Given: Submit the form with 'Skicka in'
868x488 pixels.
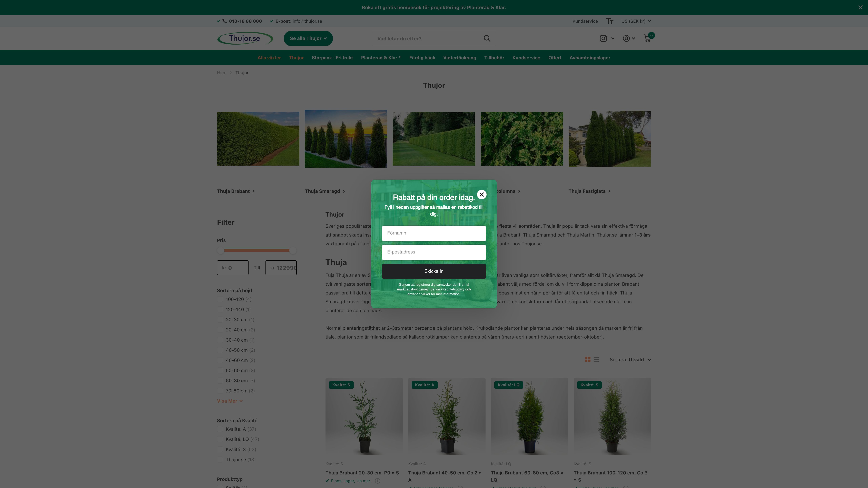Looking at the screenshot, I should (x=434, y=271).
